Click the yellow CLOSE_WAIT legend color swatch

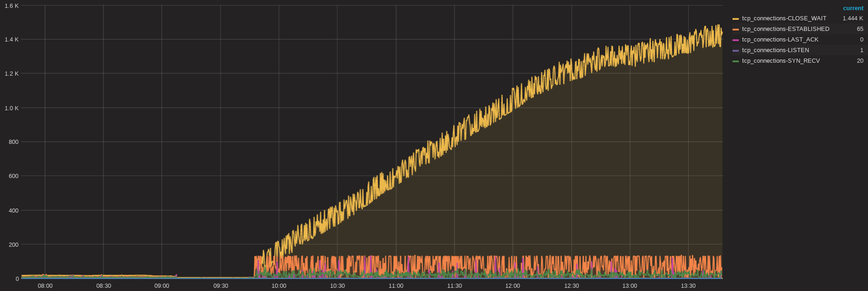coord(735,19)
